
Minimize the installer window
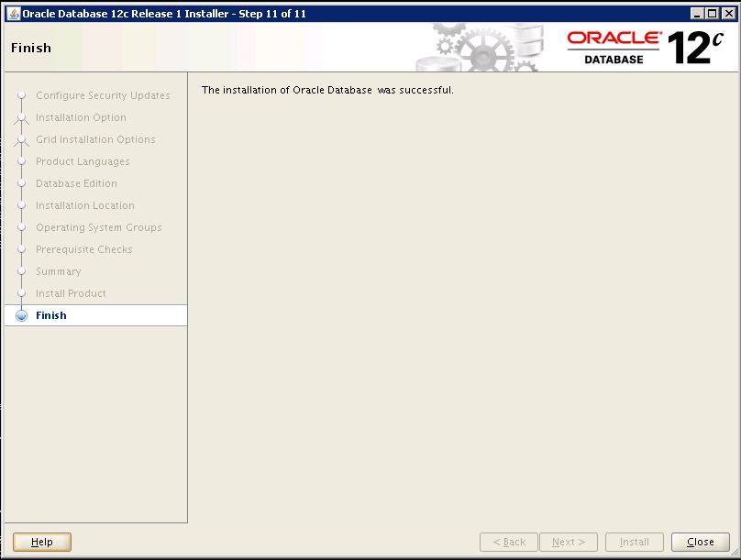pos(697,14)
